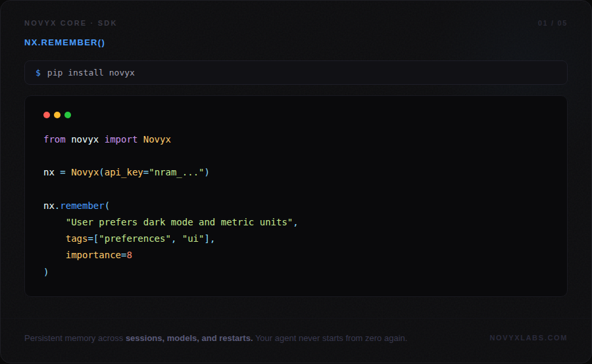
Task: Click the closing parenthesis on last code line
Action: coord(46,271)
